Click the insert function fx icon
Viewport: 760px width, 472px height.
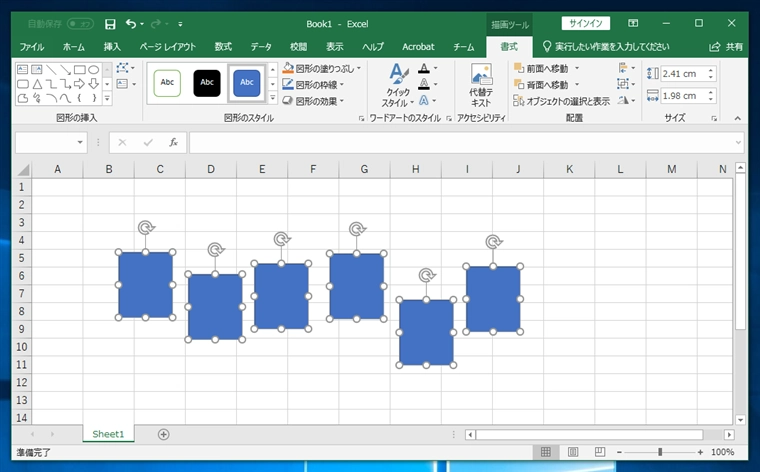(173, 143)
